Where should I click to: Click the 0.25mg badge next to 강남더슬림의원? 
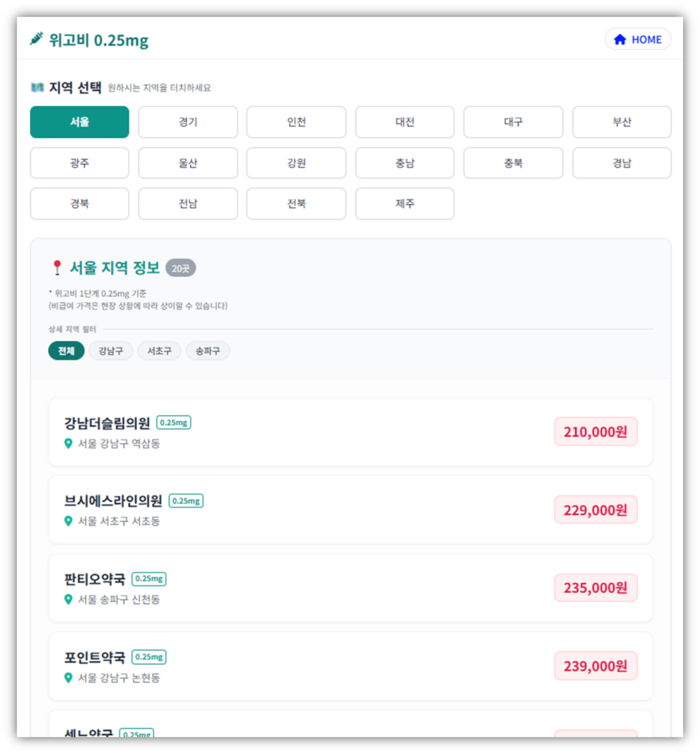coord(174,423)
